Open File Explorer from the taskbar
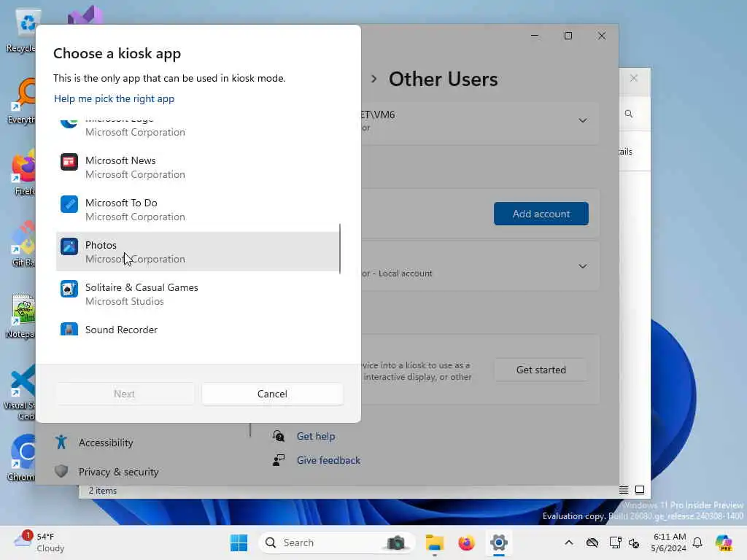747x560 pixels. coord(435,542)
